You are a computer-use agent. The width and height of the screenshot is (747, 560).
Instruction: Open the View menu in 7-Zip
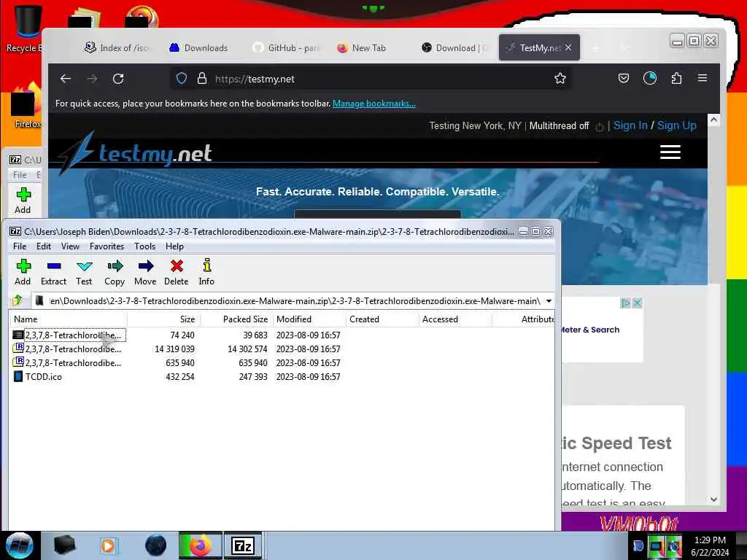tap(70, 246)
